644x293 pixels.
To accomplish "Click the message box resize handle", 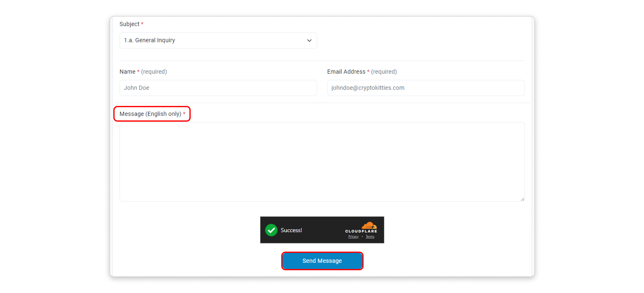I will (x=522, y=199).
